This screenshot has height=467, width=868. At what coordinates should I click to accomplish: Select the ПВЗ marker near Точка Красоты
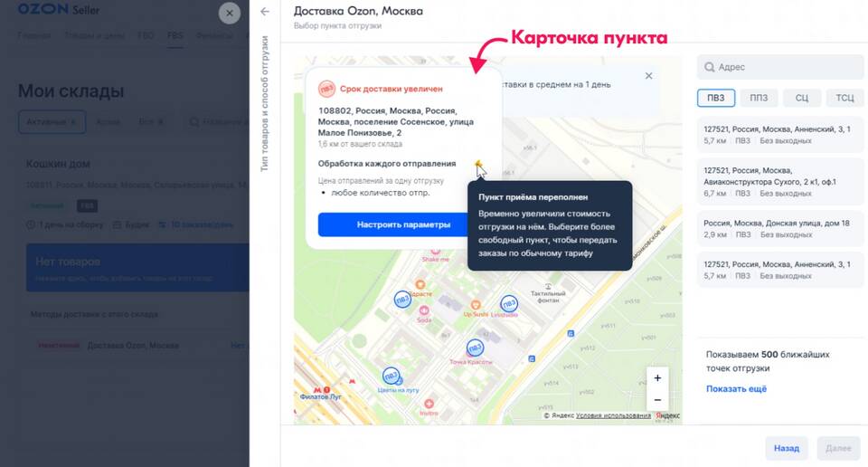tap(475, 348)
